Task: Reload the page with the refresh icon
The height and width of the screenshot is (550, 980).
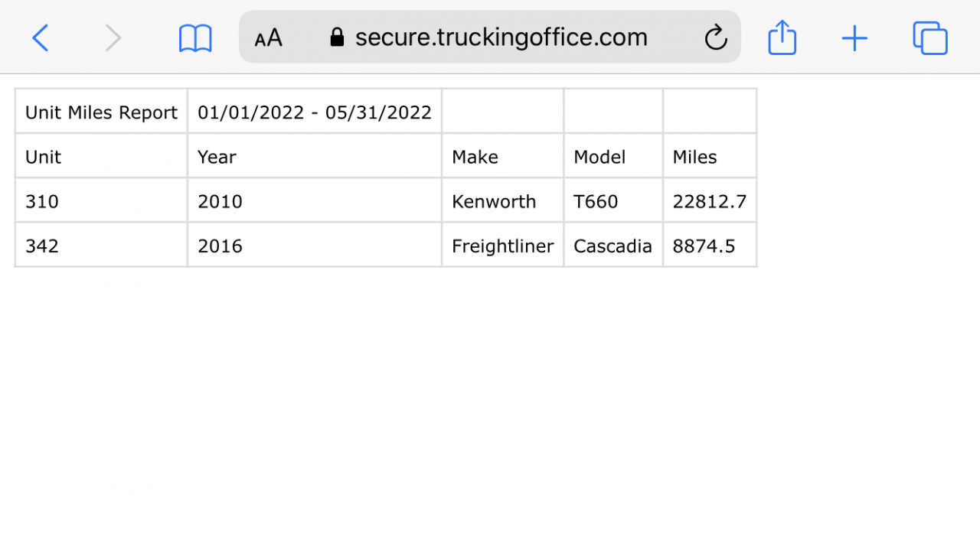Action: [x=716, y=37]
